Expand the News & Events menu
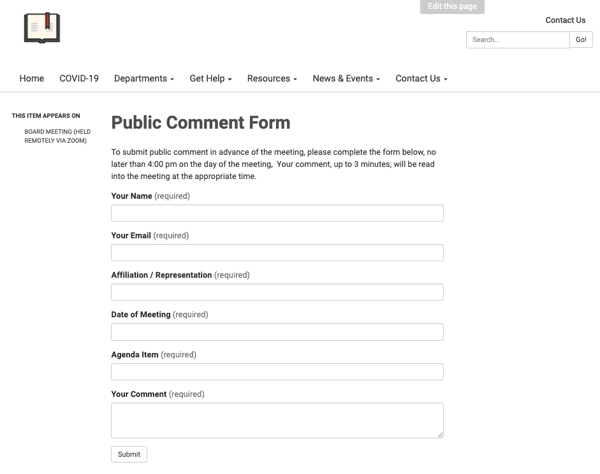 point(346,78)
